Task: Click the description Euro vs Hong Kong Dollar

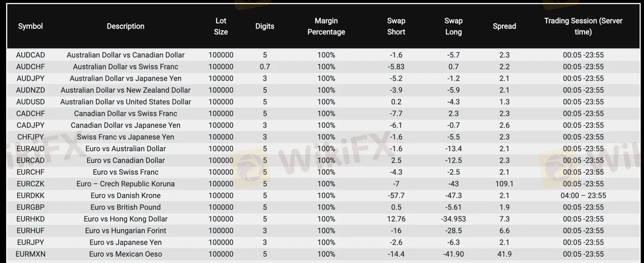Action: (x=125, y=219)
